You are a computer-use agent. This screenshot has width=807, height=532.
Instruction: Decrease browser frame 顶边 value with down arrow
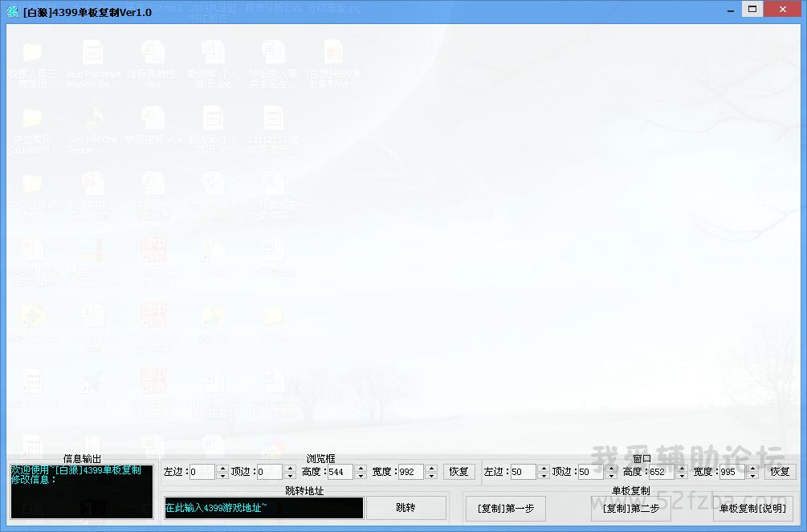[290, 476]
